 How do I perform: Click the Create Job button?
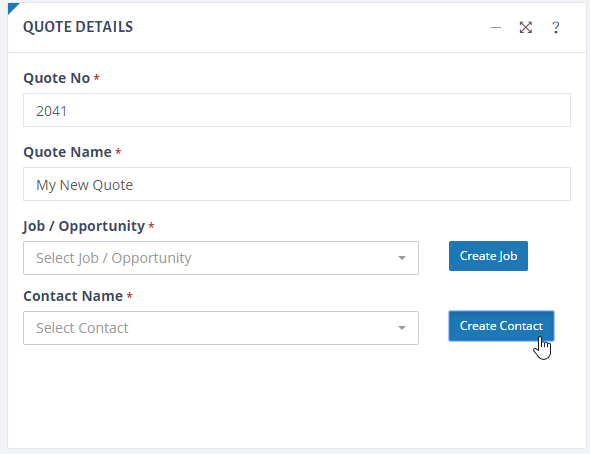(x=488, y=256)
